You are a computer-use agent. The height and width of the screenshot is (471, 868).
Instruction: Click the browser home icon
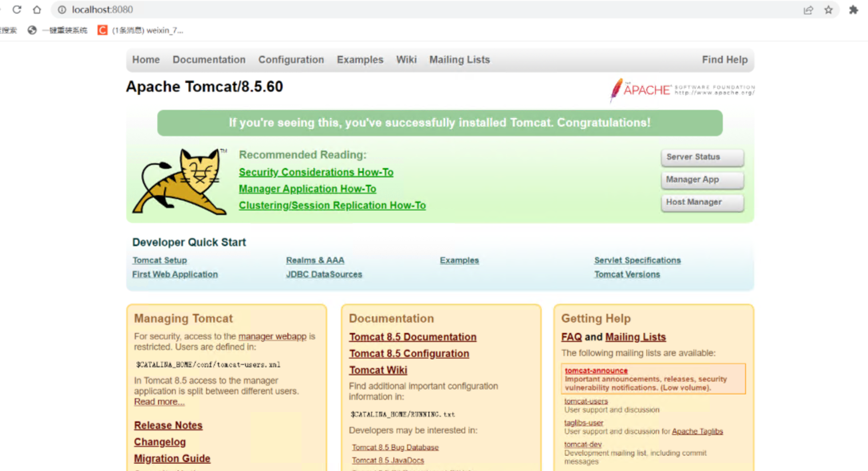pyautogui.click(x=37, y=10)
